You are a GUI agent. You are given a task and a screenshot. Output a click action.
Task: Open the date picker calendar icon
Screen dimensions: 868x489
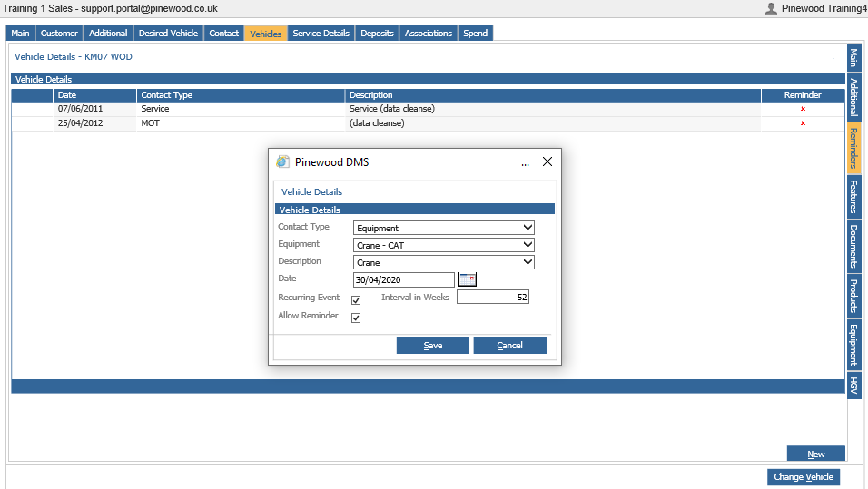tap(468, 279)
